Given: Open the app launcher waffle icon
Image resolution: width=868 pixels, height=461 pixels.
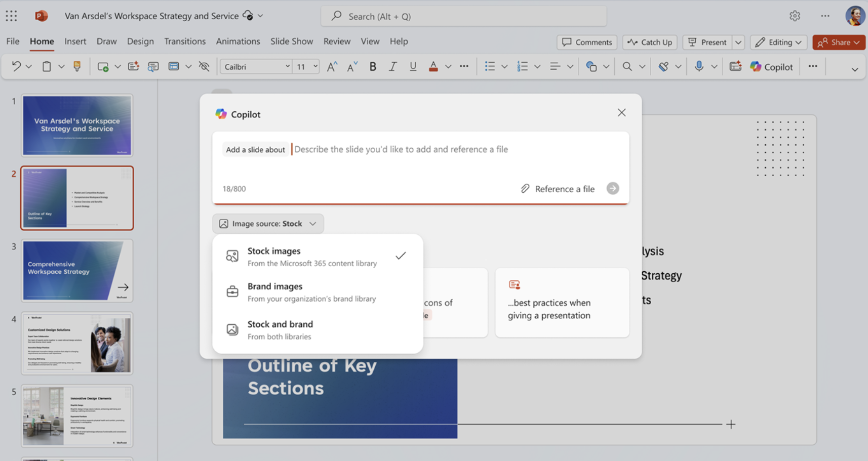Looking at the screenshot, I should point(11,16).
